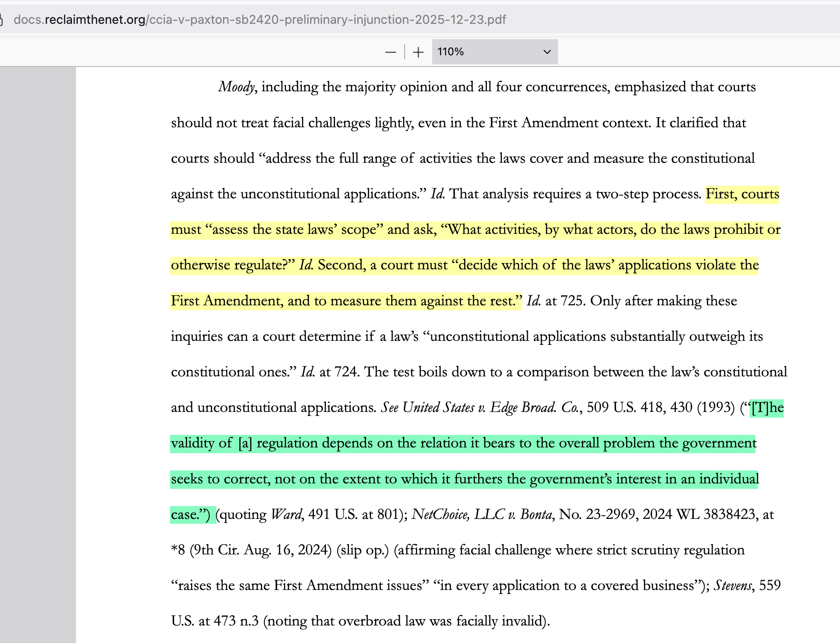840x643 pixels.
Task: Click the zoom out minus button
Action: tap(390, 52)
